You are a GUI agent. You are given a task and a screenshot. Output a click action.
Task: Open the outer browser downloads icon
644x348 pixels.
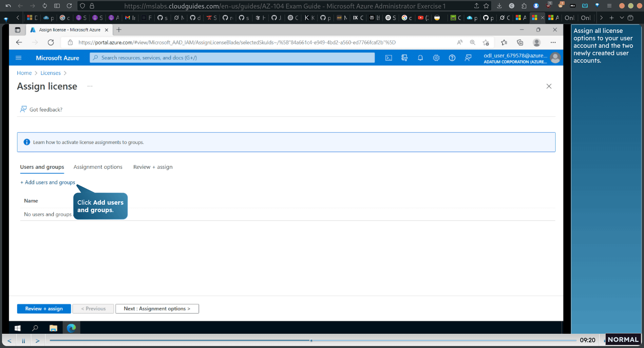pos(499,6)
